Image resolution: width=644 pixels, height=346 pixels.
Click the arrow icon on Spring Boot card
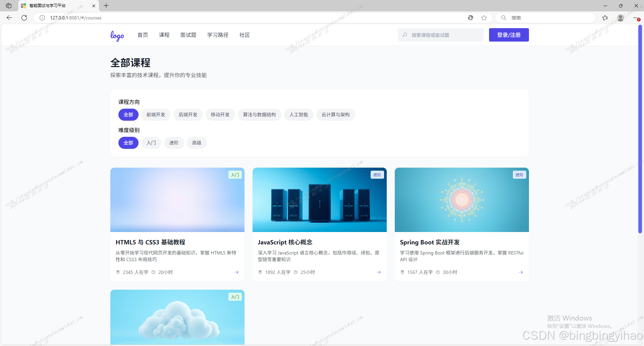tap(521, 272)
